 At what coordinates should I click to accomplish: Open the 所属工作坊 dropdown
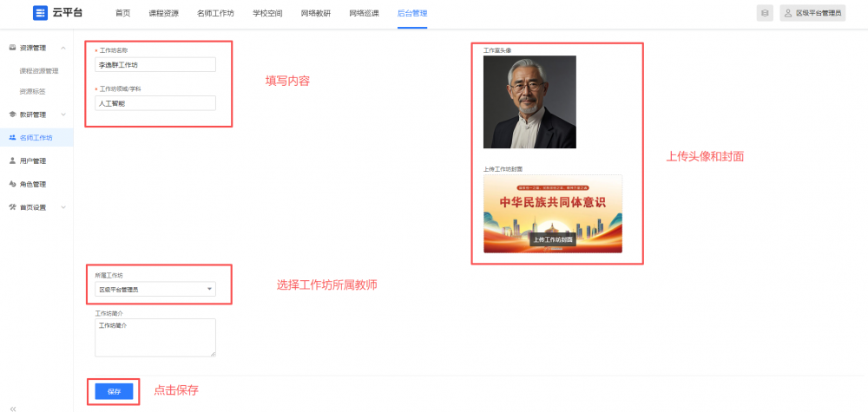click(155, 290)
